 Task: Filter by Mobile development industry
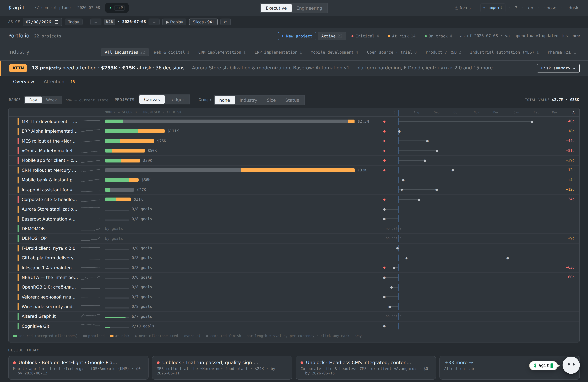click(334, 52)
